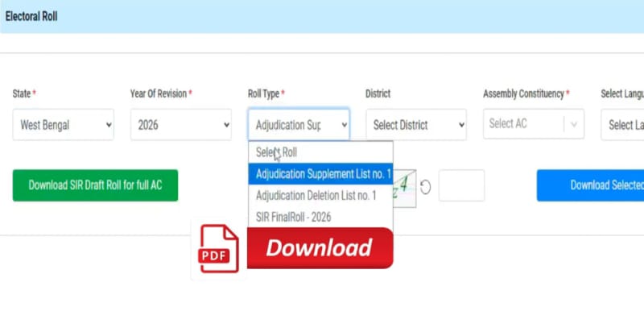This screenshot has height=332, width=644.
Task: Select Adjudication Supplement List no. 1 option
Action: click(x=320, y=173)
